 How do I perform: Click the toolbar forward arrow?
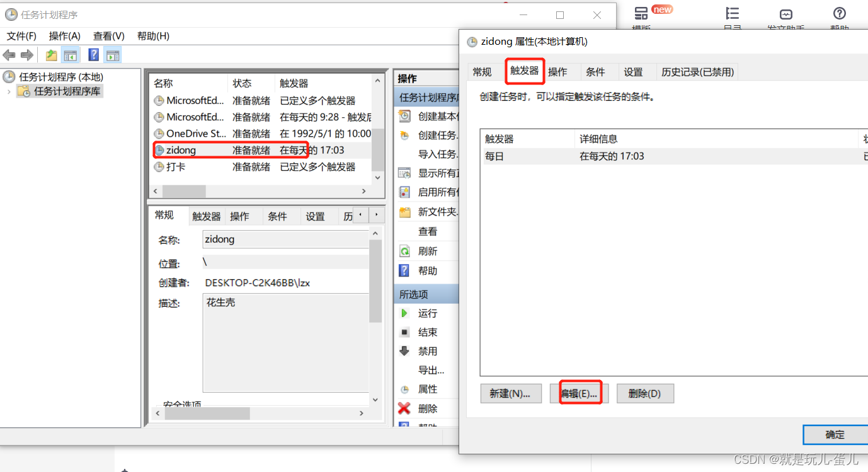(27, 55)
